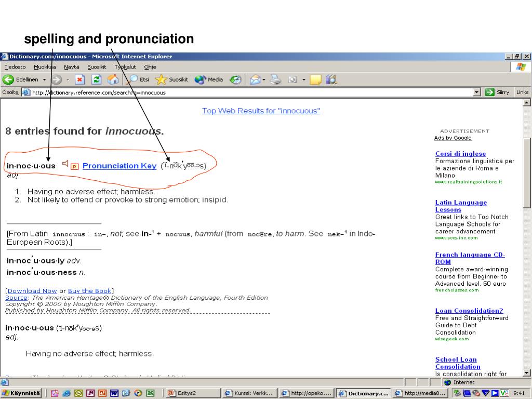Switch to Esitys2 taskbar window

193,393
